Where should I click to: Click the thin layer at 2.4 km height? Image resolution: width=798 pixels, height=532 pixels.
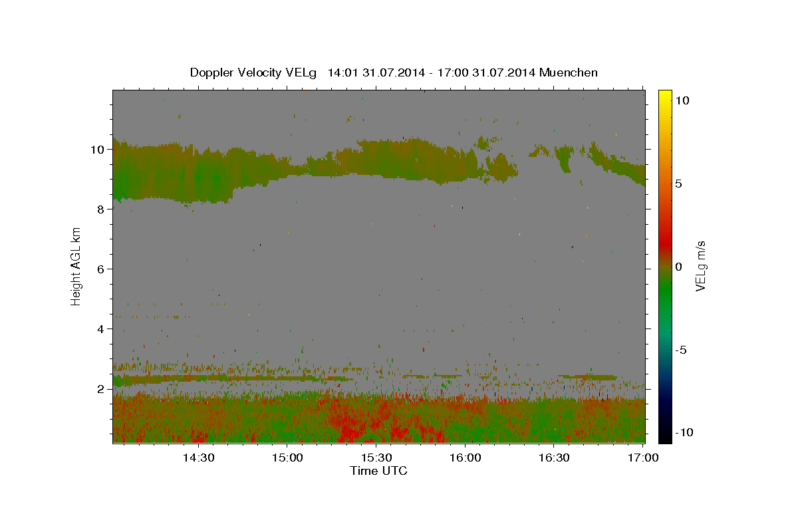point(233,378)
